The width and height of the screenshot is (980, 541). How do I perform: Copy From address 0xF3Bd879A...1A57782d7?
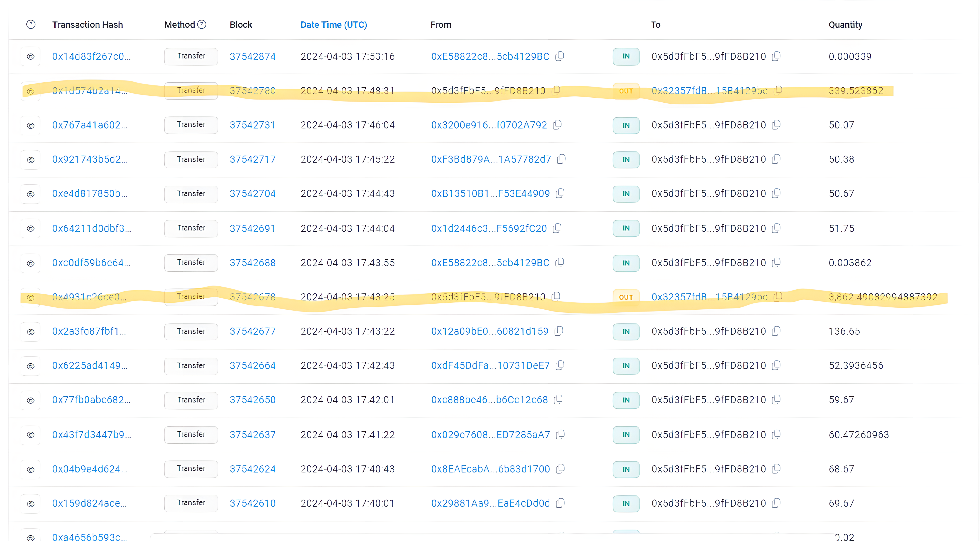(561, 159)
